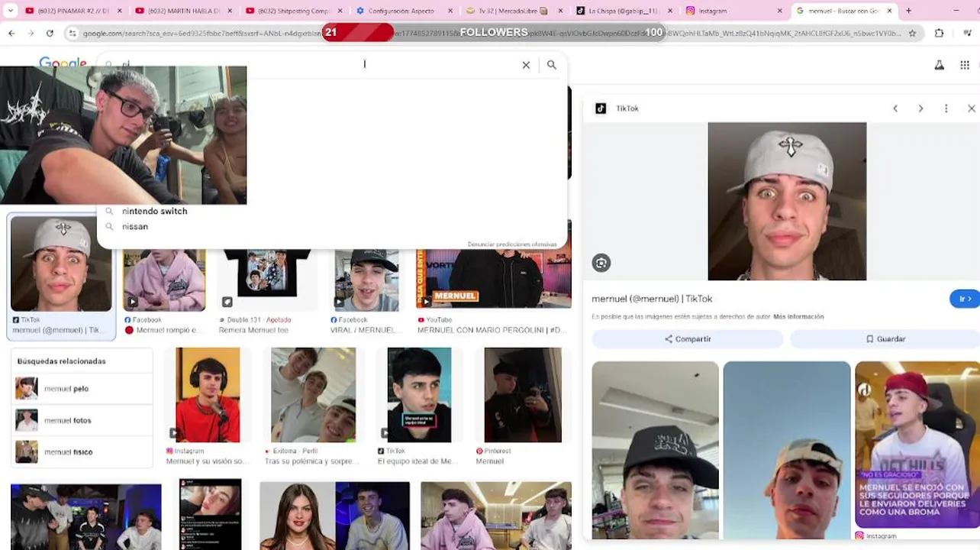Viewport: 980px width, 550px height.
Task: Open the Más información link
Action: [x=798, y=316]
